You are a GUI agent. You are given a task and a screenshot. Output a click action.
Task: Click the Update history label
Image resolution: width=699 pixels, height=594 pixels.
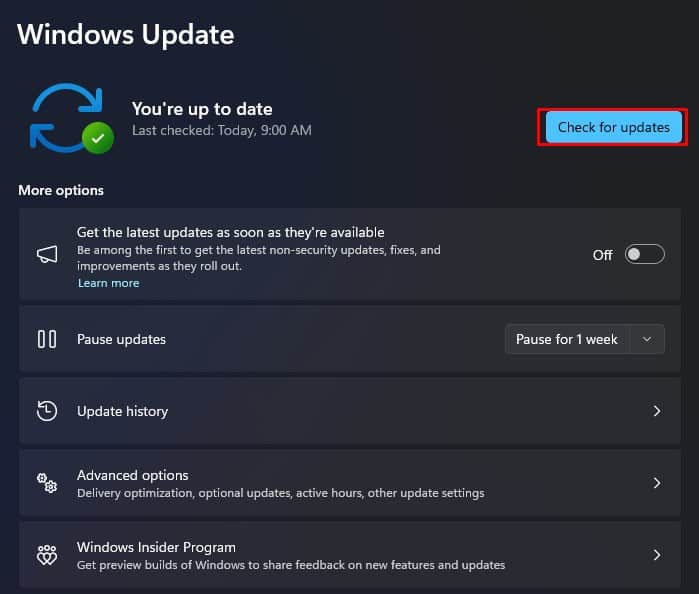tap(123, 411)
